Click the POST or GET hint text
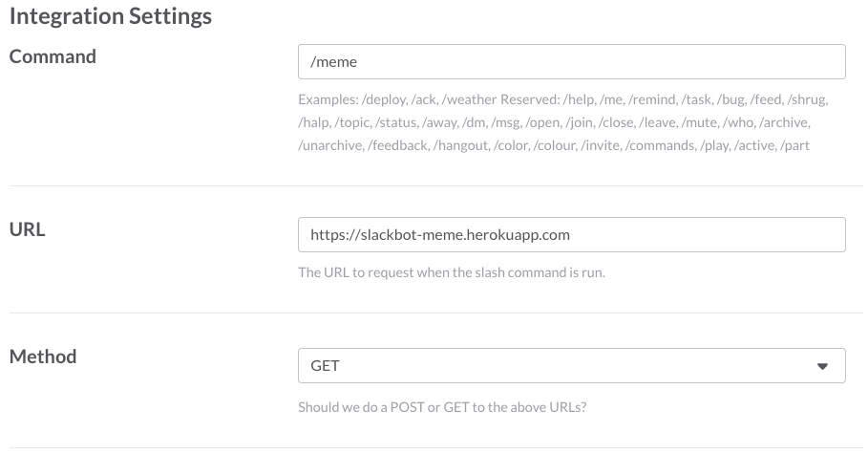Image resolution: width=868 pixels, height=454 pixels. pos(442,406)
